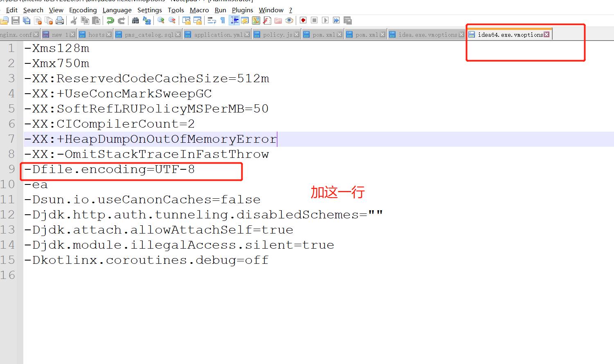Toggle the indent guide button

(x=234, y=20)
